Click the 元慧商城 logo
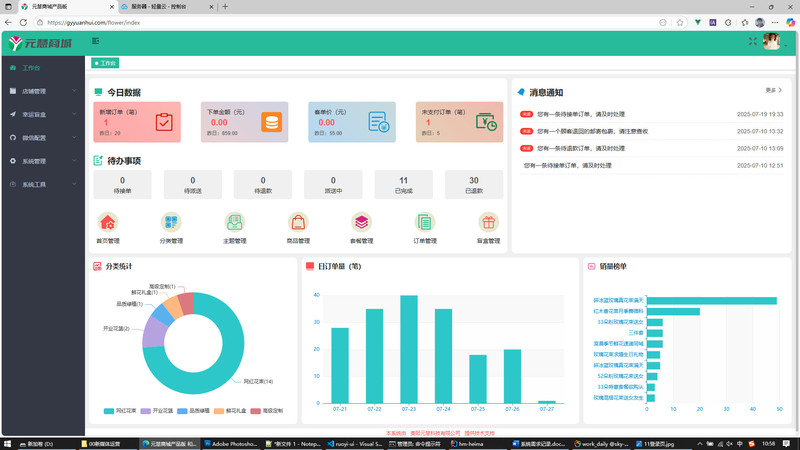Screen dimensions: 800x450 click(40, 43)
